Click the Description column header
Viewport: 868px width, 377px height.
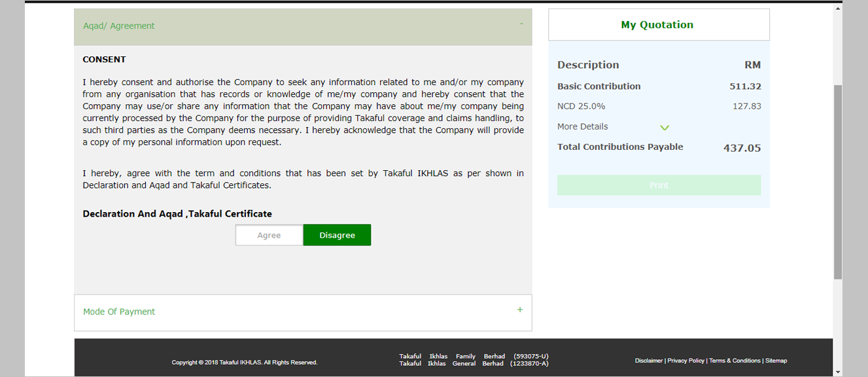588,65
